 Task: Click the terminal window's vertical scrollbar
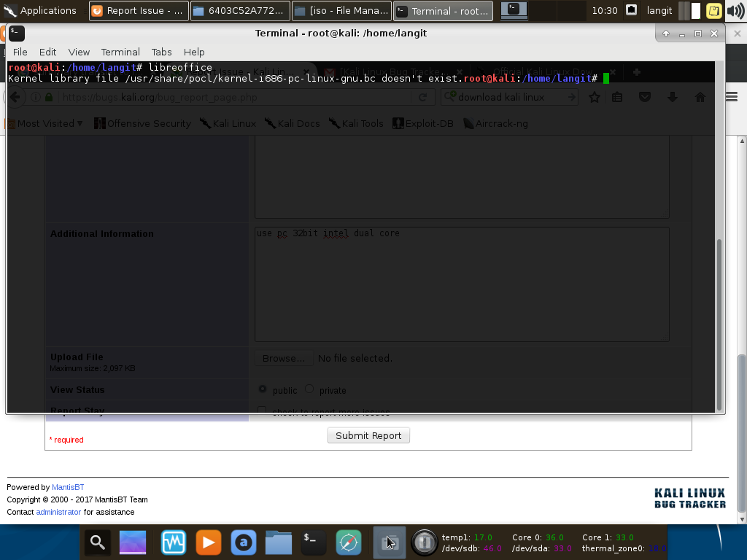click(719, 321)
